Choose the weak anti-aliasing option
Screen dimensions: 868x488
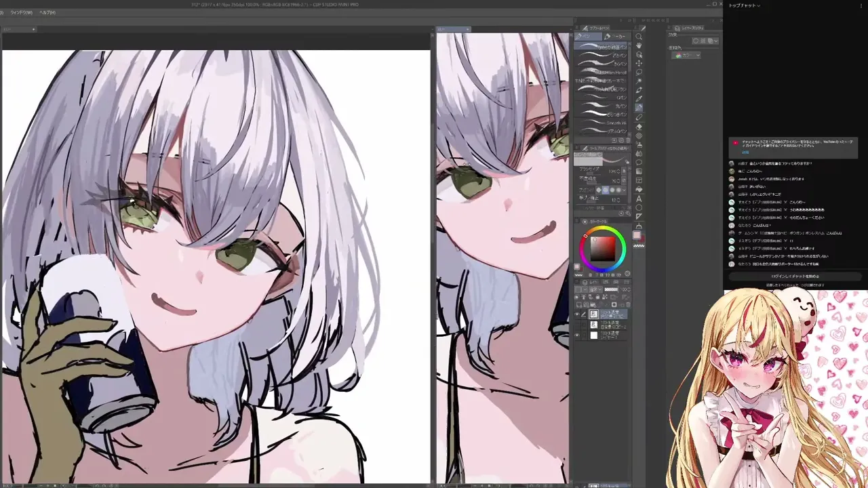606,190
